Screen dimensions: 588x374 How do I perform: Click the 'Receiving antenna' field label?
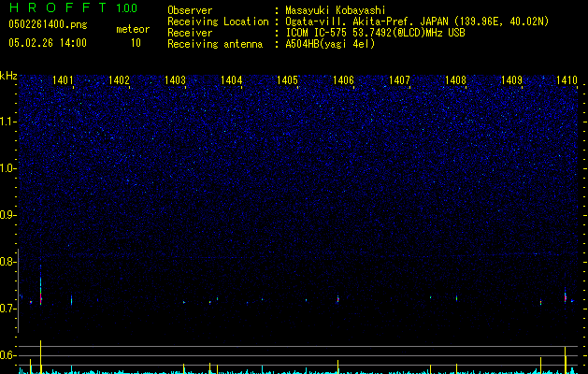[x=215, y=44]
